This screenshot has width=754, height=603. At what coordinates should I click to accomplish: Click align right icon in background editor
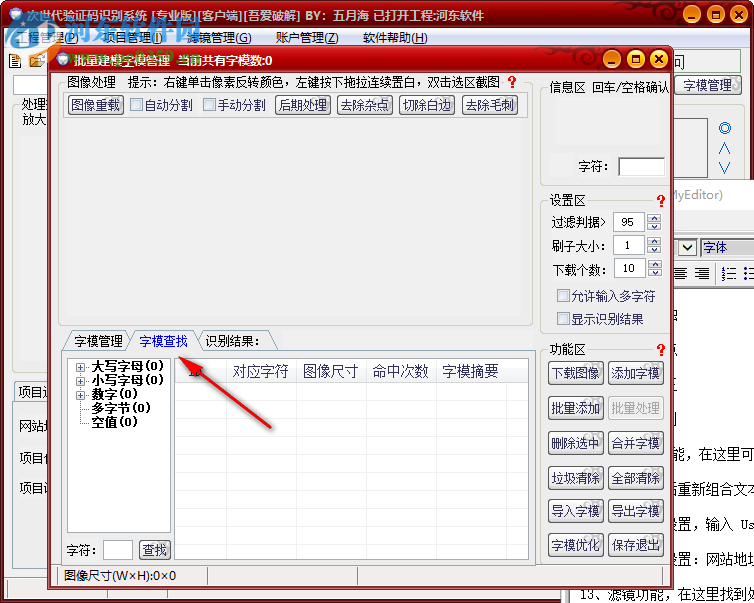[702, 274]
